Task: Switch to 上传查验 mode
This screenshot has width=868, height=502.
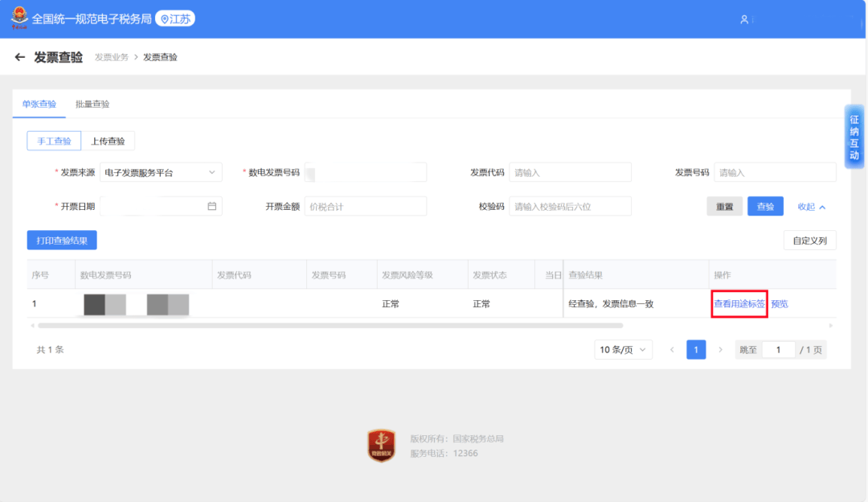Action: pyautogui.click(x=108, y=141)
